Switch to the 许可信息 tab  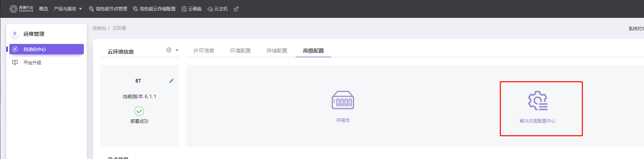(x=203, y=51)
